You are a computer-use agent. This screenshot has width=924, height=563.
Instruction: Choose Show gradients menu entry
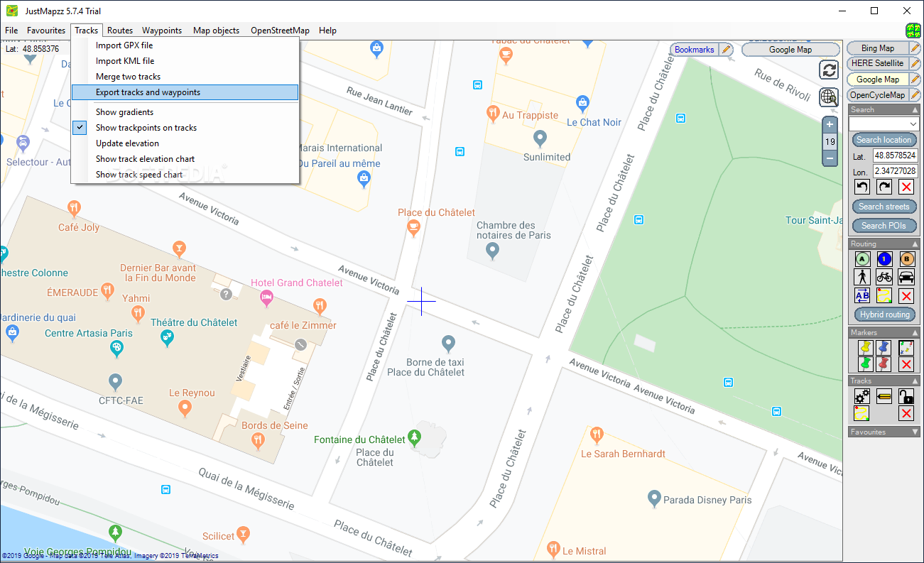[124, 112]
